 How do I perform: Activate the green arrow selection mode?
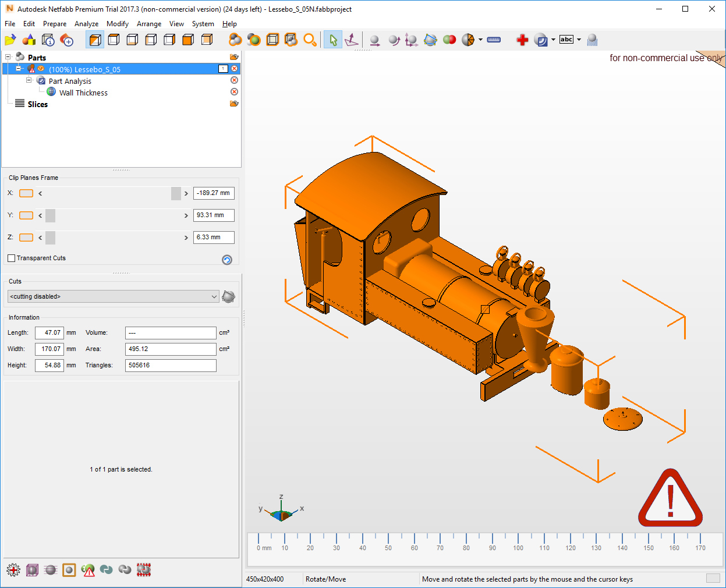(x=333, y=40)
